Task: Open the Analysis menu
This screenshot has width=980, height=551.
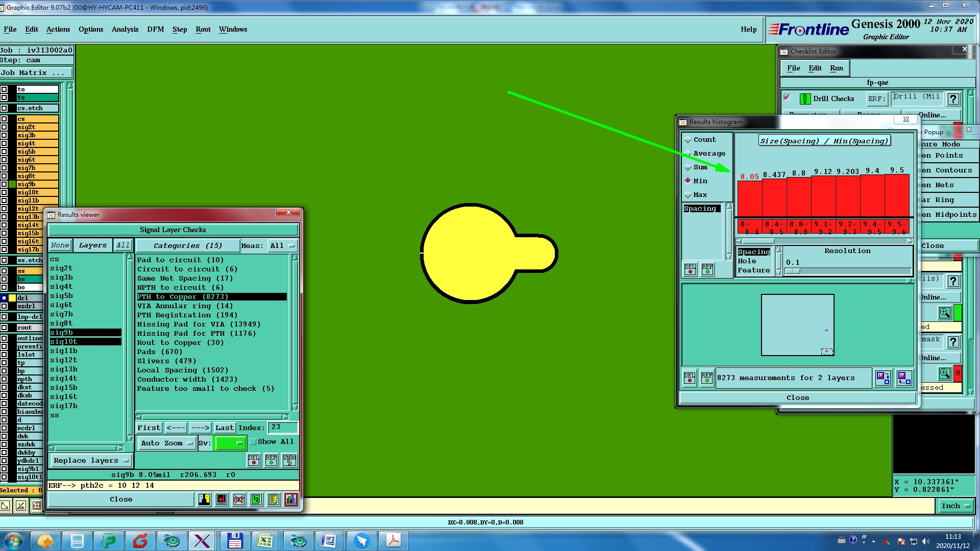Action: click(125, 30)
